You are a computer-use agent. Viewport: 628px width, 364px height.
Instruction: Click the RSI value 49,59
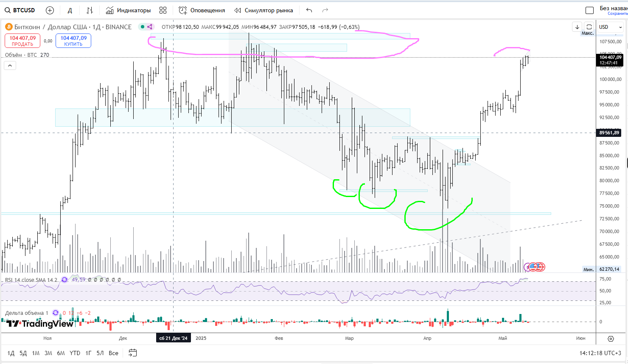[x=78, y=280]
